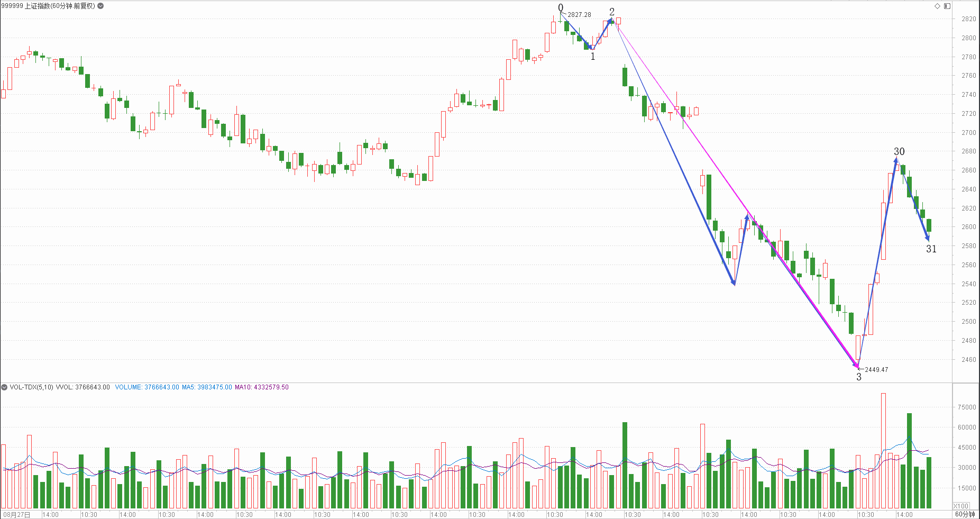Screen dimensions: 980x519
Task: Click the 999999 上证指数 title text
Action: (x=48, y=6)
